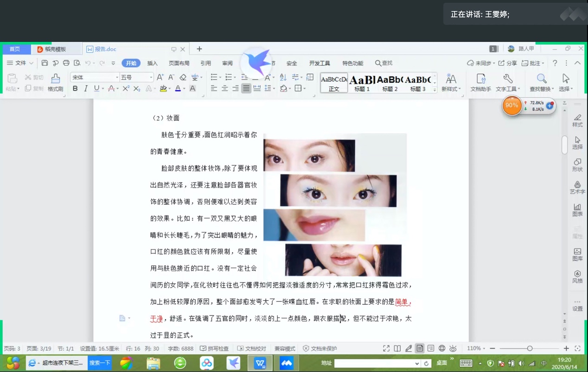This screenshot has height=372, width=588.
Task: Open the Shapes (形状) panel in sidebar
Action: (x=577, y=164)
